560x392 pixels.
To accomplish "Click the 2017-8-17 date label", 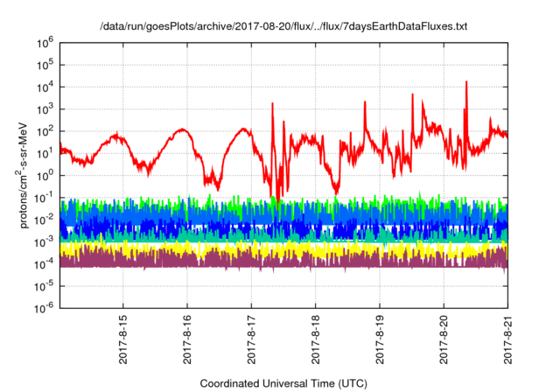I will [251, 339].
